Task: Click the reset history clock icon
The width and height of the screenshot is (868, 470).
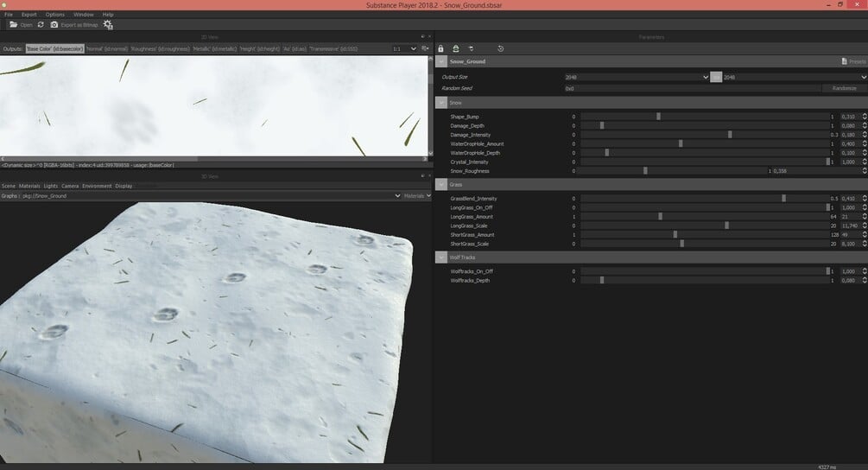Action: 500,48
